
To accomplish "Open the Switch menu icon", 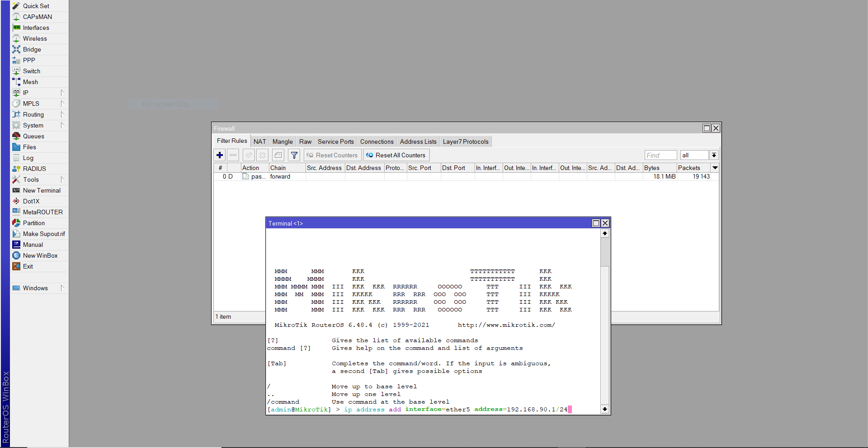I will [16, 71].
